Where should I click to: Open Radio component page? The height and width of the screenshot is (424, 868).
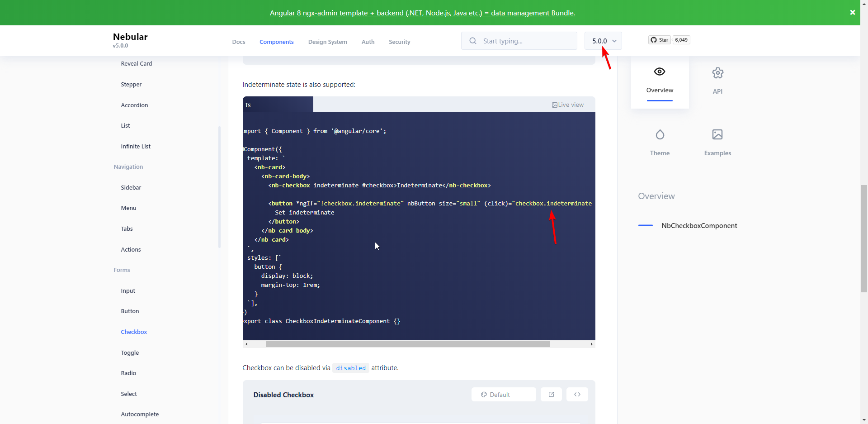point(128,373)
